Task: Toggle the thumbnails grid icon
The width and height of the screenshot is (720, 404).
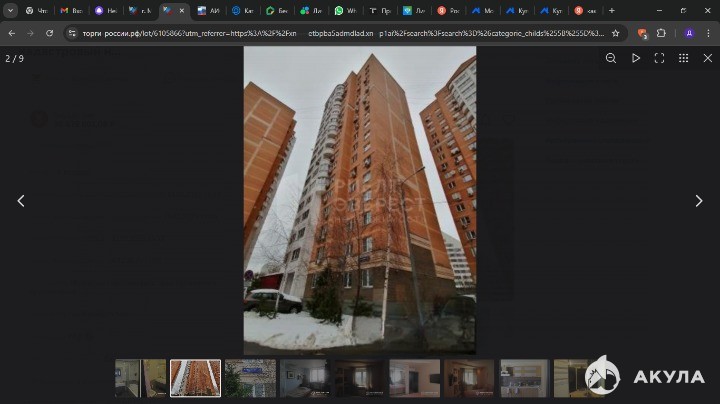Action: (x=683, y=58)
